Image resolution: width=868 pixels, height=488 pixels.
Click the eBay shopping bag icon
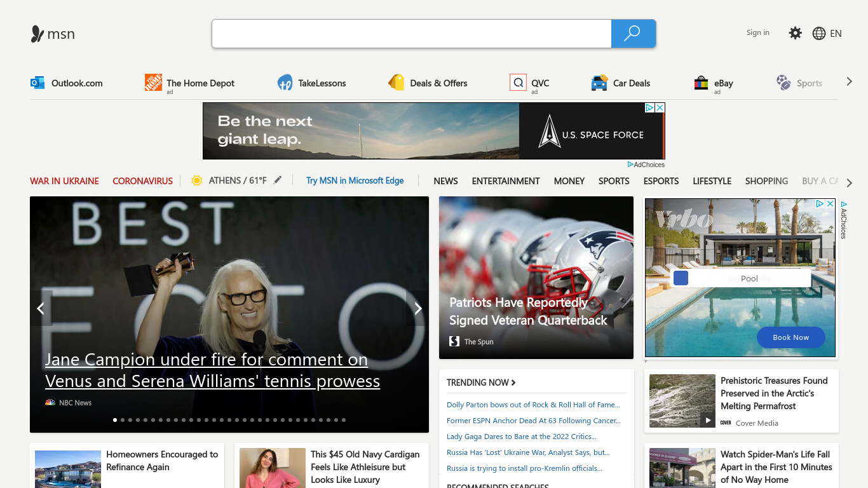click(x=701, y=83)
